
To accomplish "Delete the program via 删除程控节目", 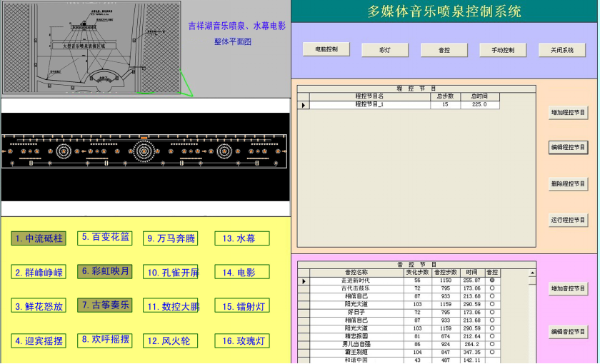I will [x=568, y=183].
